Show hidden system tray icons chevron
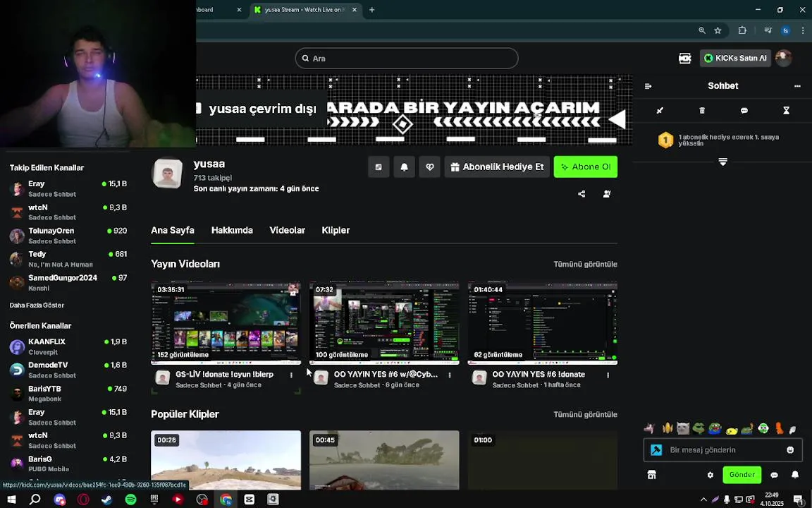Screen dimensions: 812x508 (703, 500)
